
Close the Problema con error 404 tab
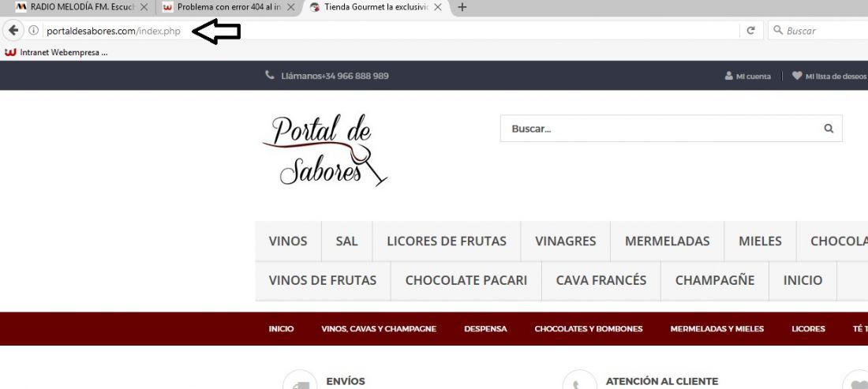pos(290,7)
